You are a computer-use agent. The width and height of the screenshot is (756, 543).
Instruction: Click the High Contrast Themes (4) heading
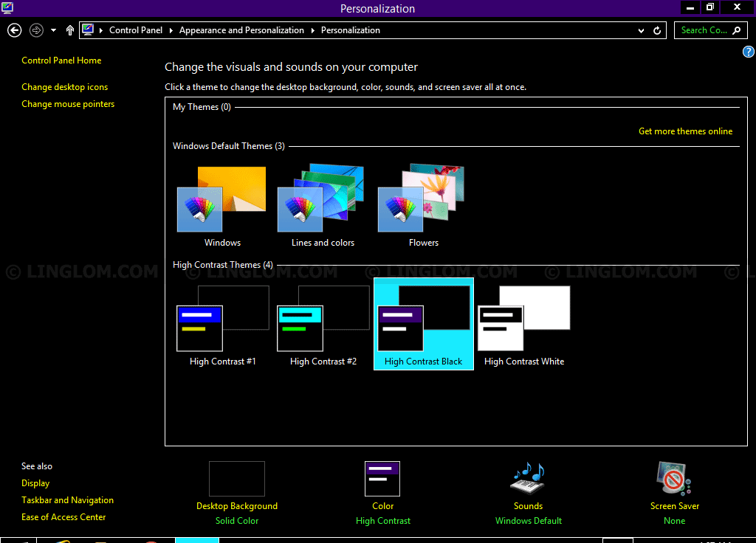pos(223,265)
